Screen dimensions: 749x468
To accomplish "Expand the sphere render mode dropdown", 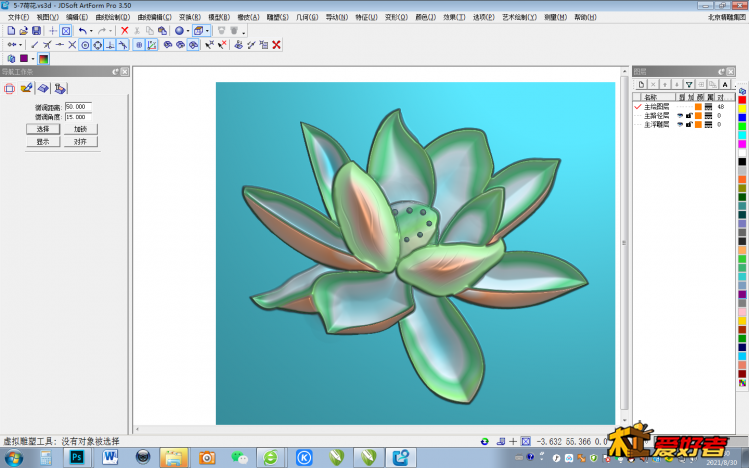I will pyautogui.click(x=188, y=31).
